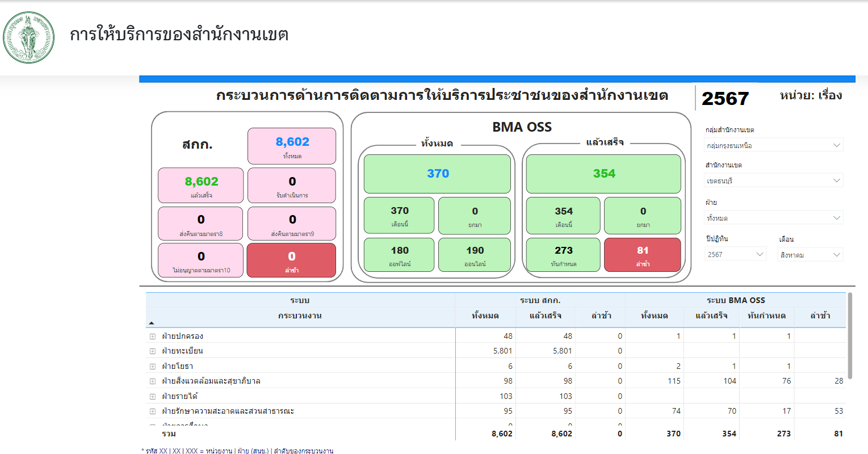This screenshot has height=454, width=868.
Task: Open the ปีปฏิทิน dropdown showing 2567
Action: pos(736,254)
